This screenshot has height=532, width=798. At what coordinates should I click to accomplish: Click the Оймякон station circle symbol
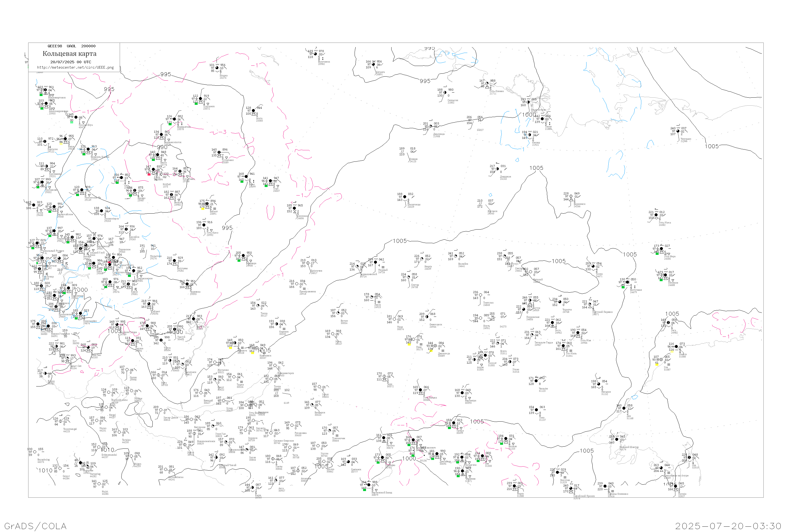click(665, 275)
